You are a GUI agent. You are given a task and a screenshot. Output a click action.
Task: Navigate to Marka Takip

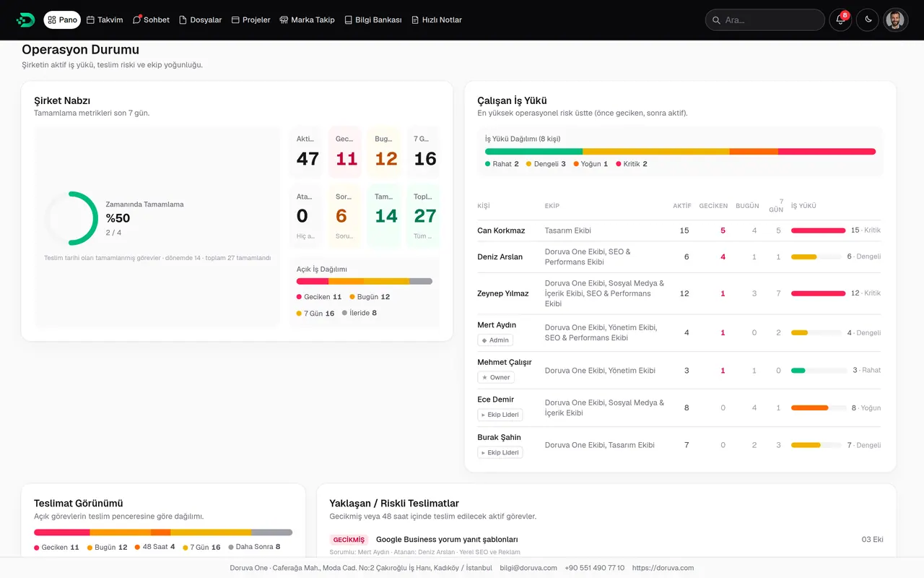point(307,20)
